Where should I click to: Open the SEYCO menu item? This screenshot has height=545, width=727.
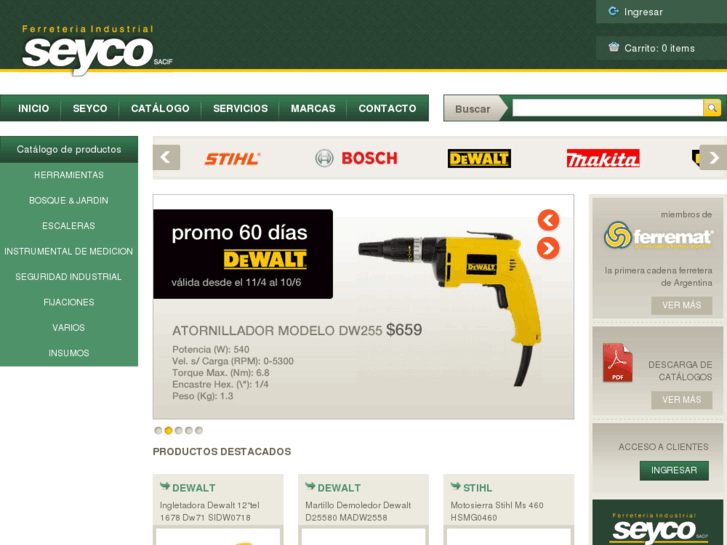click(90, 108)
